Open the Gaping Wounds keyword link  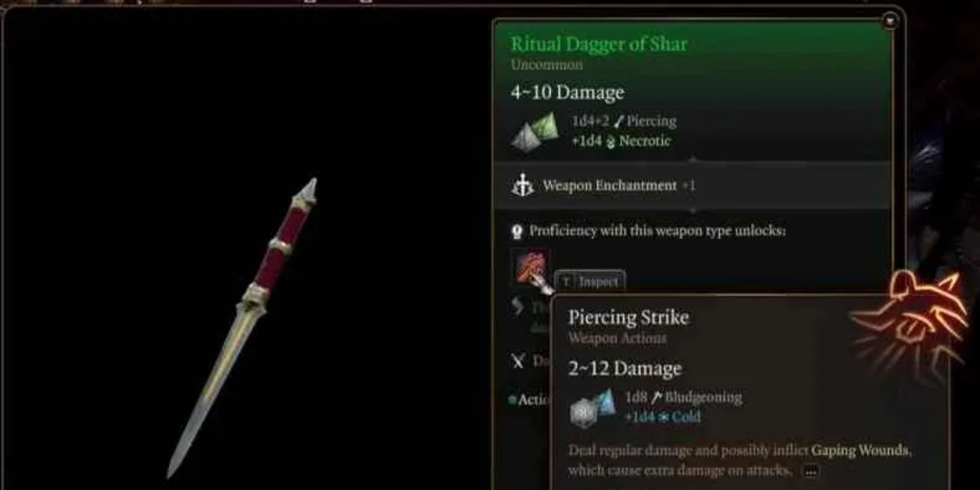[860, 450]
